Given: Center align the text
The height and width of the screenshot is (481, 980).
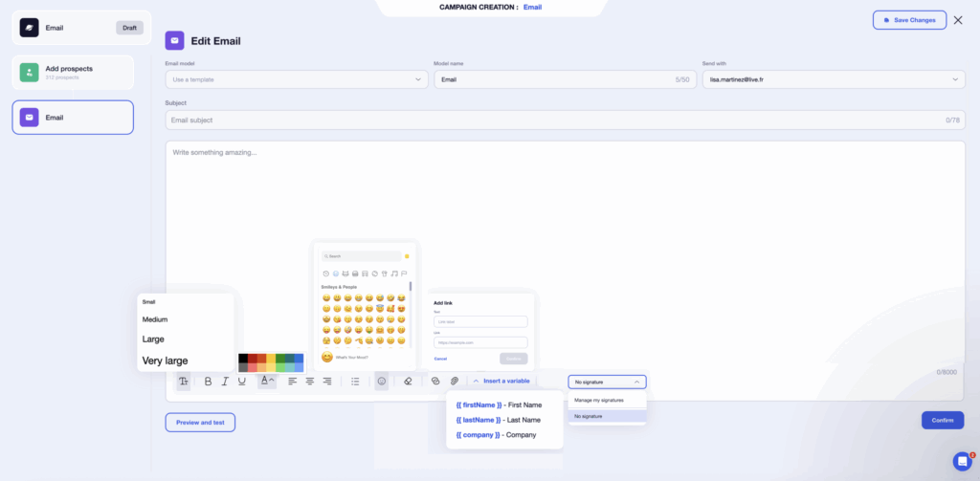Looking at the screenshot, I should pos(310,381).
